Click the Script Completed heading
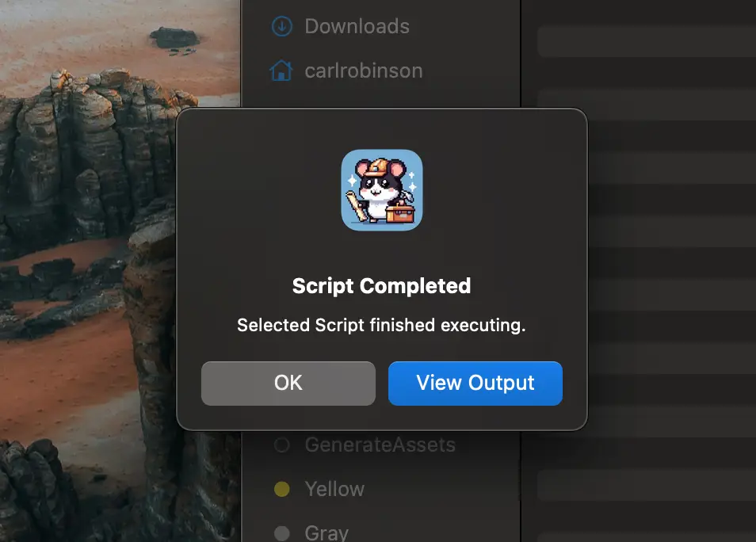The width and height of the screenshot is (756, 542). coord(381,286)
